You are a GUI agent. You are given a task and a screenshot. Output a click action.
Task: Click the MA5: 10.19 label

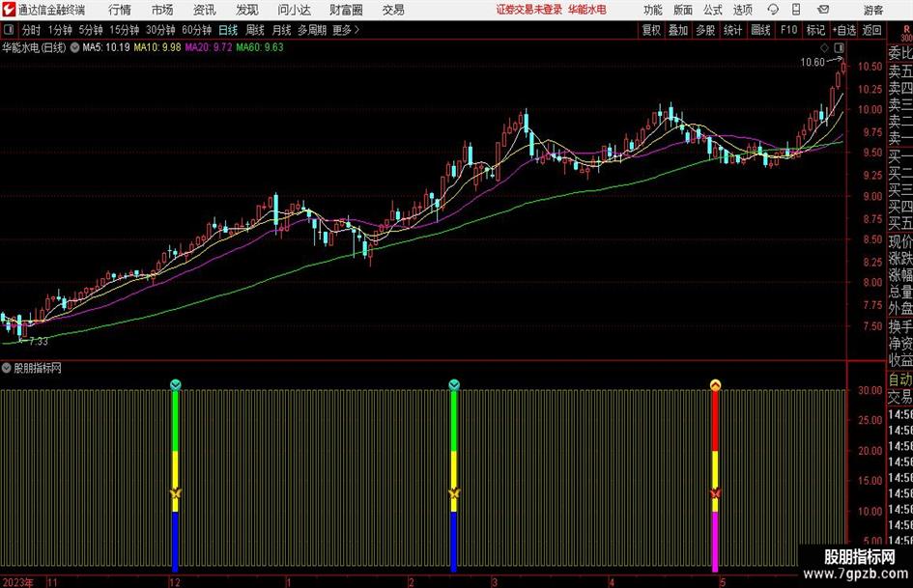point(106,47)
